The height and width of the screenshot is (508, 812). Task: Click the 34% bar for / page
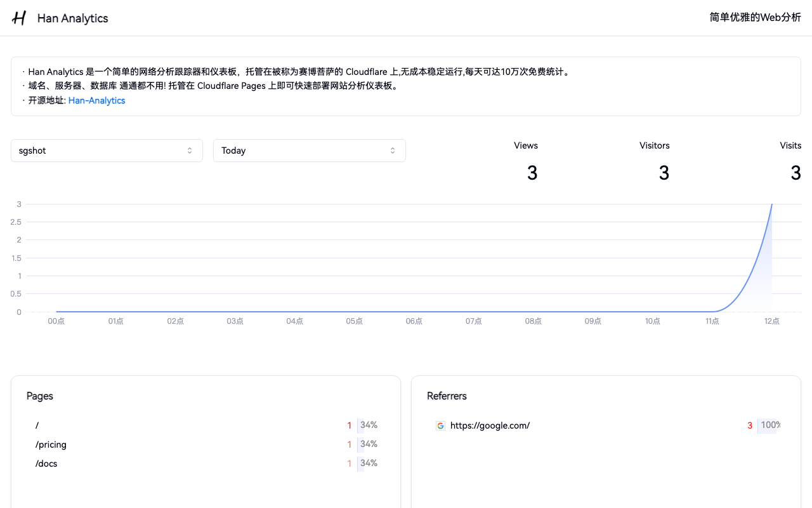pos(369,425)
